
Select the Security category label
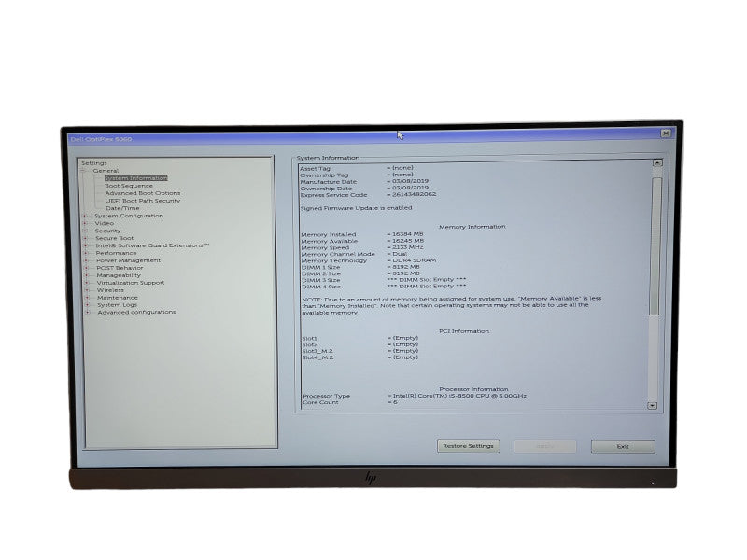tap(107, 231)
